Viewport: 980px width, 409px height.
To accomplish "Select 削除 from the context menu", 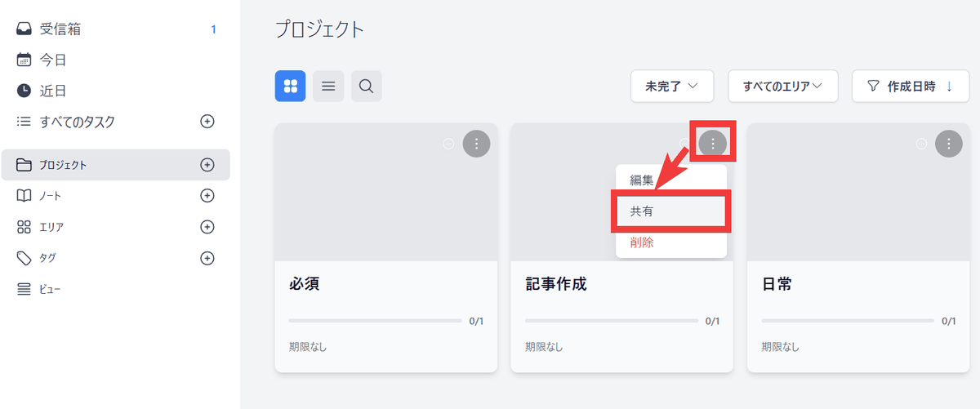I will [641, 242].
